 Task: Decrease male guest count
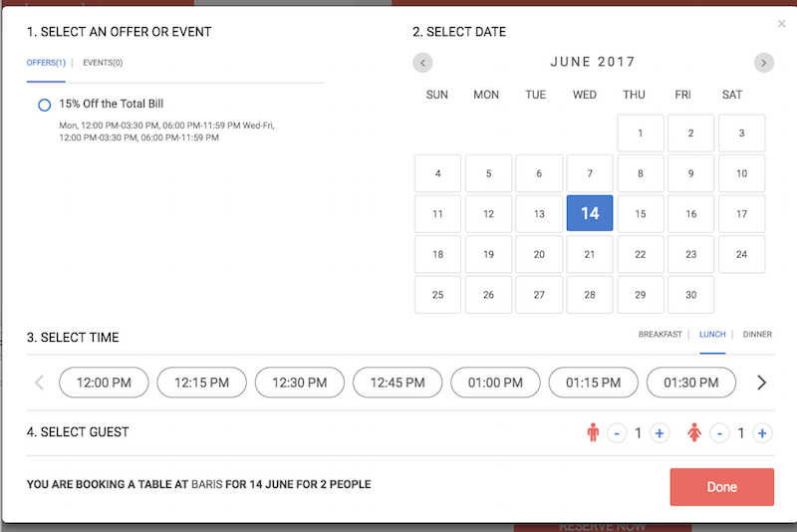[x=617, y=433]
